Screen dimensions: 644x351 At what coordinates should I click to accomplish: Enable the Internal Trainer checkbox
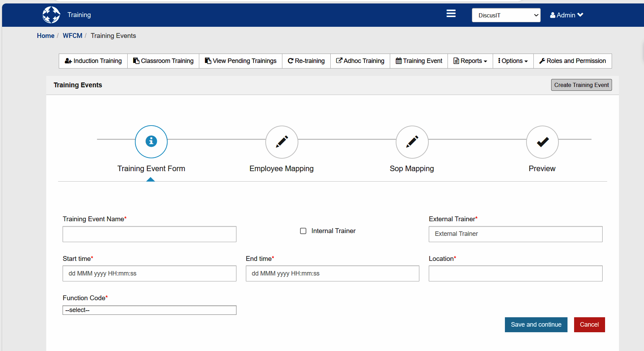tap(303, 231)
